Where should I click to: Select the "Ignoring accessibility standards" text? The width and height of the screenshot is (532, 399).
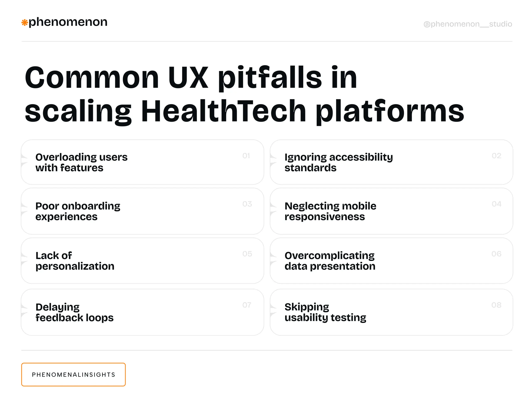338,162
